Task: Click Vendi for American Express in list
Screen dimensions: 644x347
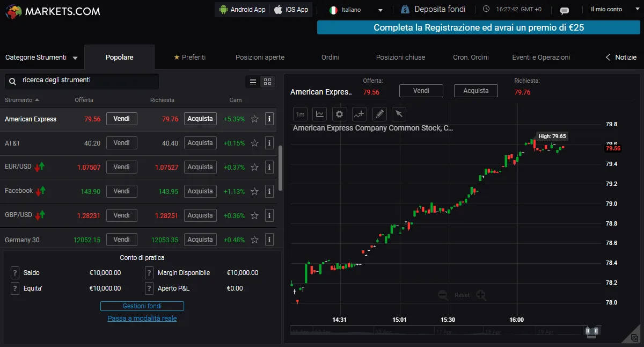Action: [122, 119]
